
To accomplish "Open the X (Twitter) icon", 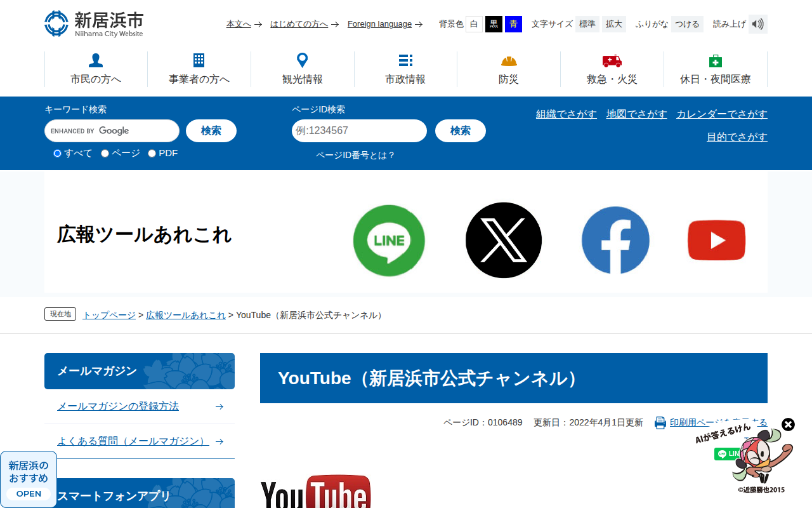I will point(504,240).
